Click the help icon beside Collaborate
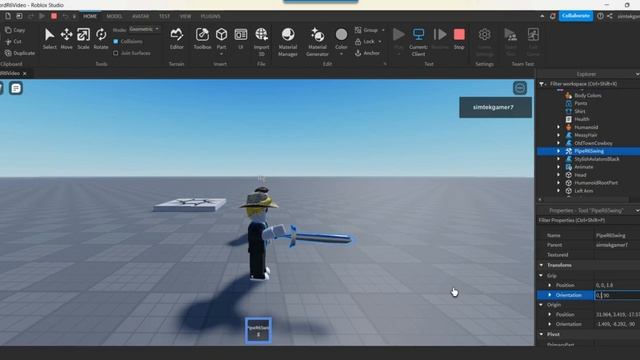The height and width of the screenshot is (360, 640). (600, 16)
